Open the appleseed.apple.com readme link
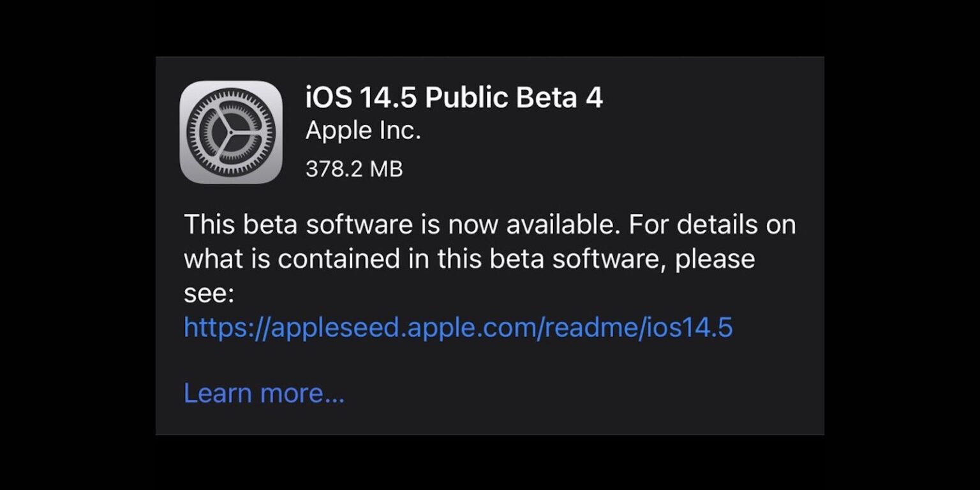Image resolution: width=980 pixels, height=490 pixels. [457, 327]
